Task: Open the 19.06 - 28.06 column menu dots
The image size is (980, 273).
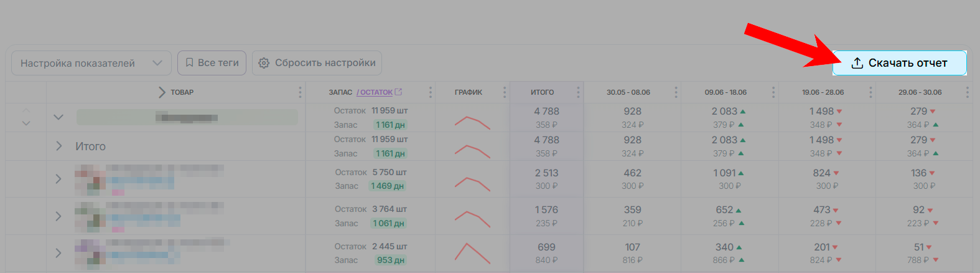Action: (x=870, y=92)
